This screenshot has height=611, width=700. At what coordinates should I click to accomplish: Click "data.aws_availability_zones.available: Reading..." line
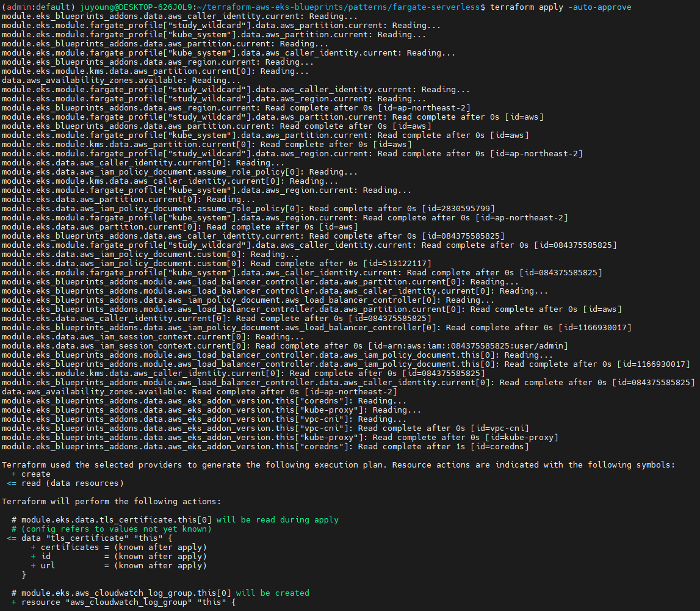(121, 81)
